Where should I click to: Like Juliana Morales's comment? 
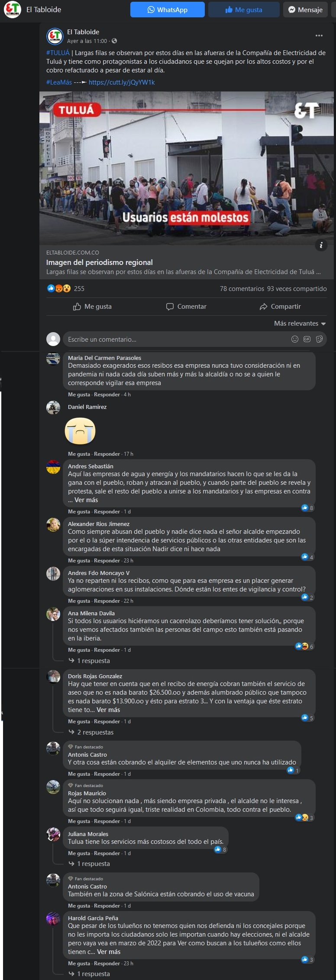[79, 853]
